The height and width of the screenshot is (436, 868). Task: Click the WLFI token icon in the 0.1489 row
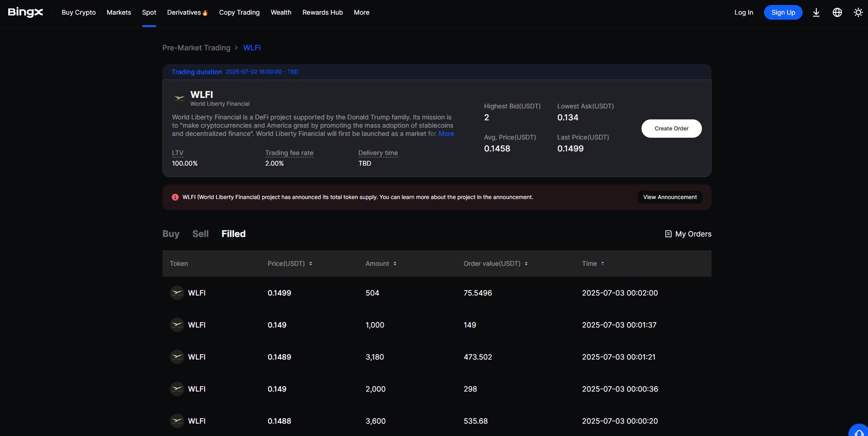click(x=177, y=357)
